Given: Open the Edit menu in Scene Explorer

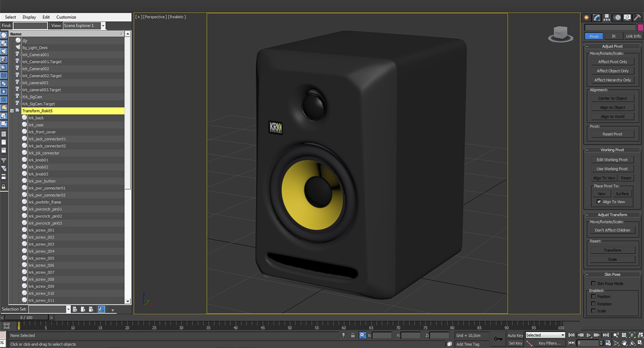Looking at the screenshot, I should tap(46, 17).
